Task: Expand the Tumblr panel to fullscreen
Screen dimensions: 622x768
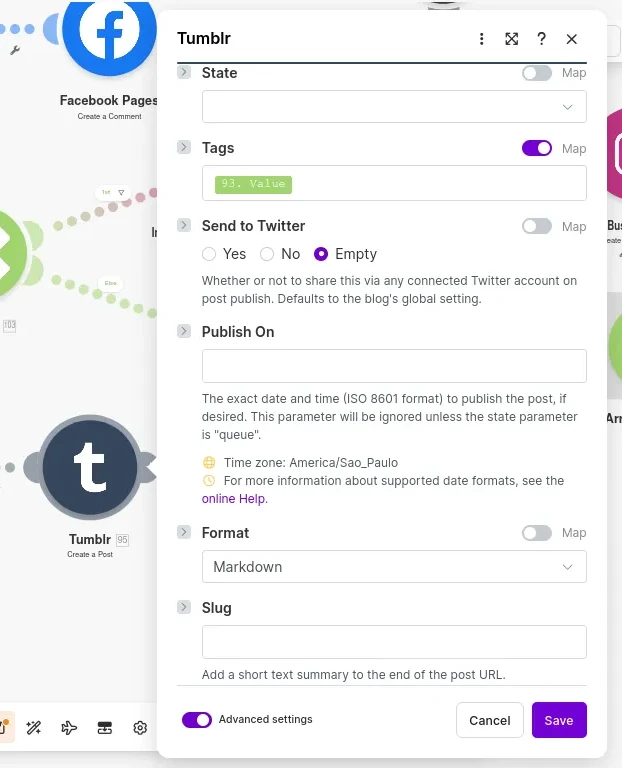Action: pyautogui.click(x=511, y=39)
